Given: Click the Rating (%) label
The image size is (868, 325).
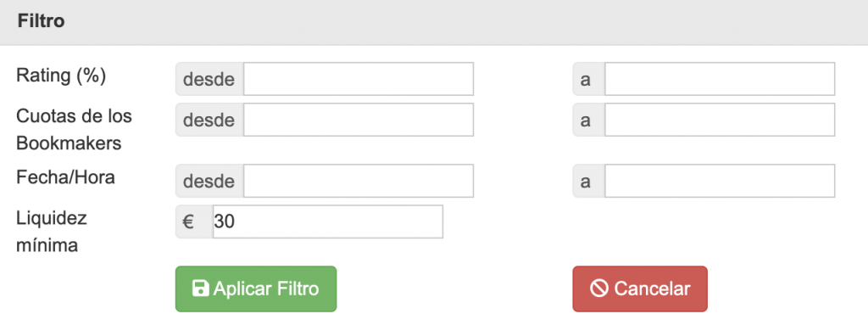Looking at the screenshot, I should [61, 76].
